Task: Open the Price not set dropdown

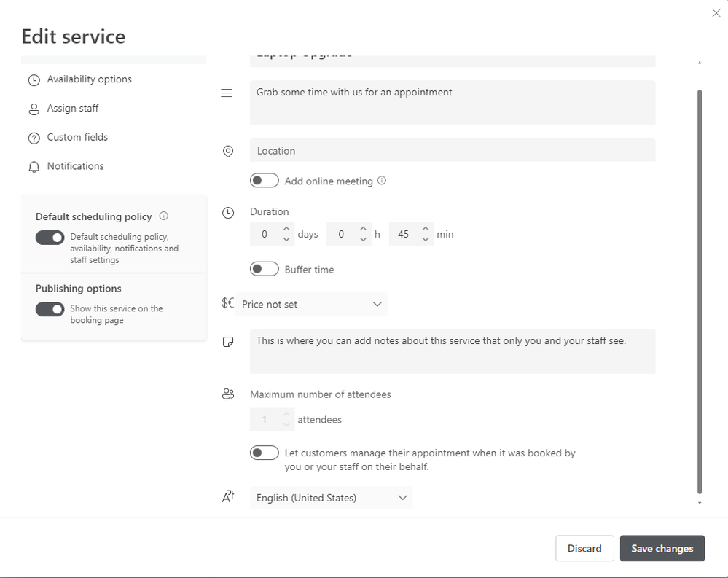Action: pyautogui.click(x=312, y=304)
